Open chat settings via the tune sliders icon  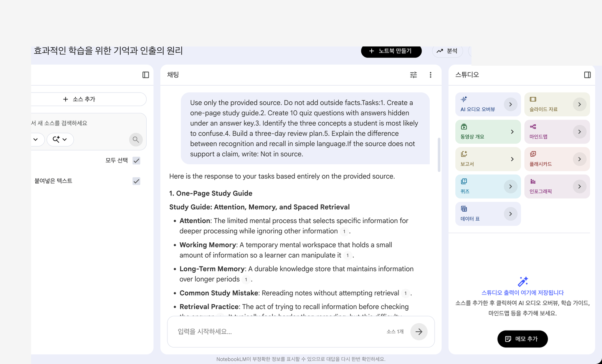tap(413, 75)
